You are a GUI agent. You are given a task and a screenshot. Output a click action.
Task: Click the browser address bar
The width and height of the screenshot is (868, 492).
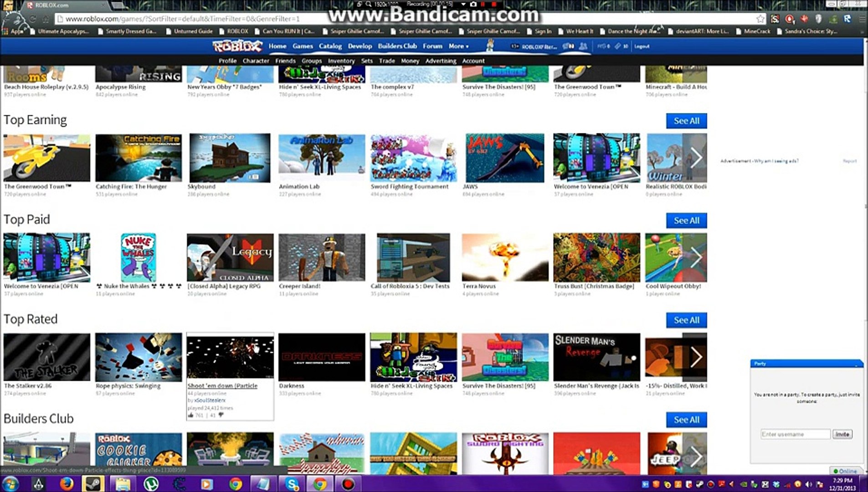click(x=406, y=19)
